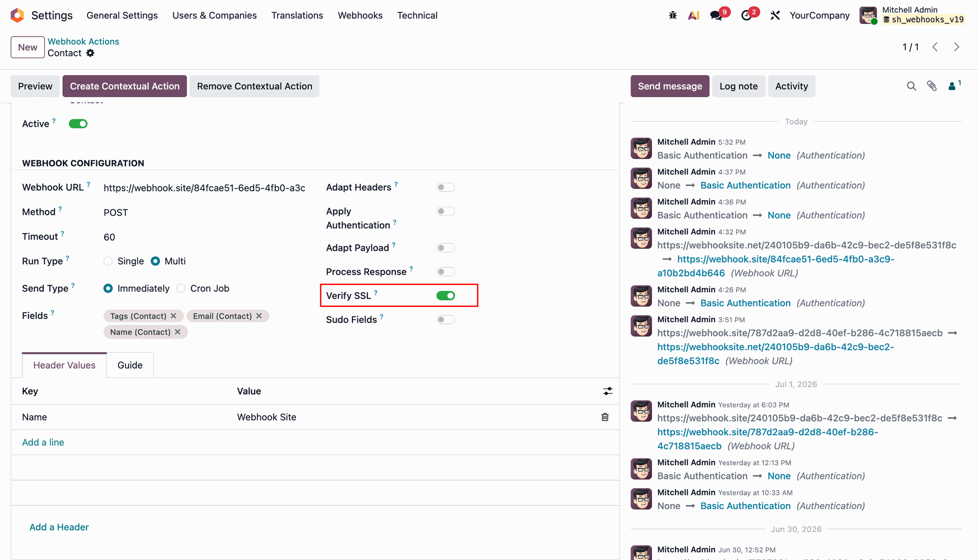
Task: Go to previous record arrow
Action: 935,47
